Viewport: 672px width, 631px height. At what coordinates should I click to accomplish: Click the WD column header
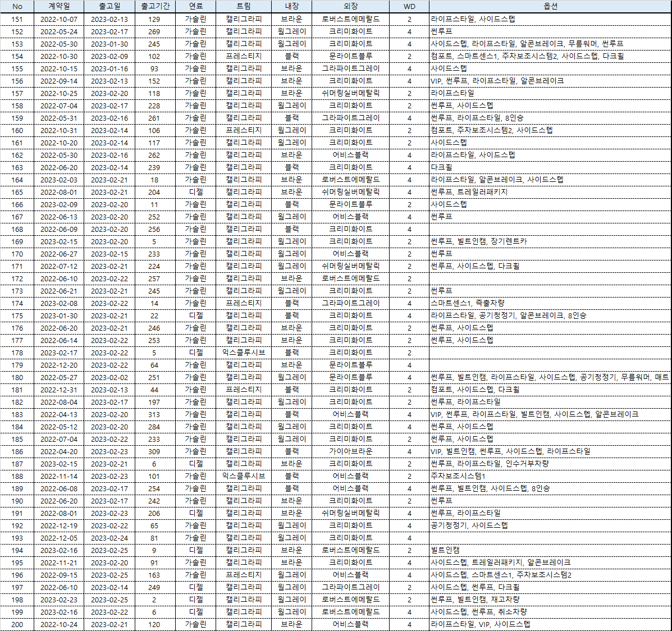click(x=409, y=6)
